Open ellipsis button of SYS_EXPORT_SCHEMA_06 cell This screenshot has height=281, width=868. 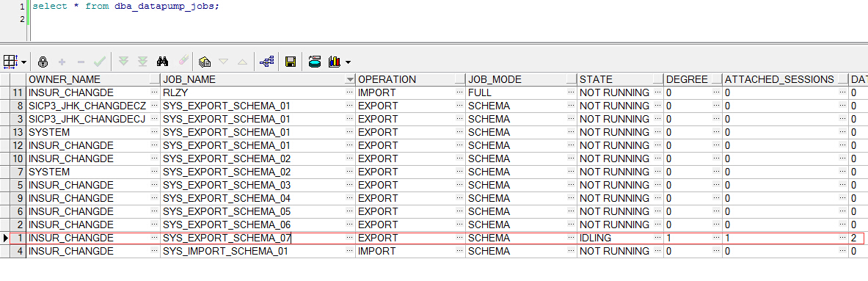(x=349, y=225)
